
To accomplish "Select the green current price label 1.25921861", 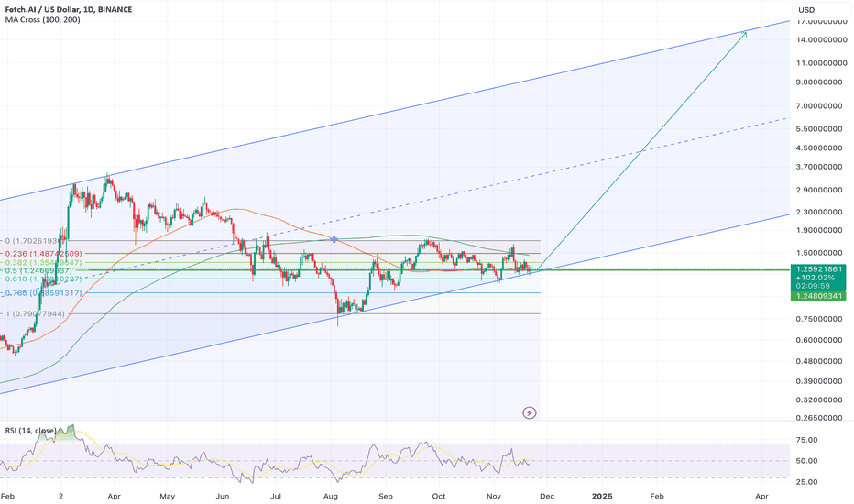I will tap(819, 269).
